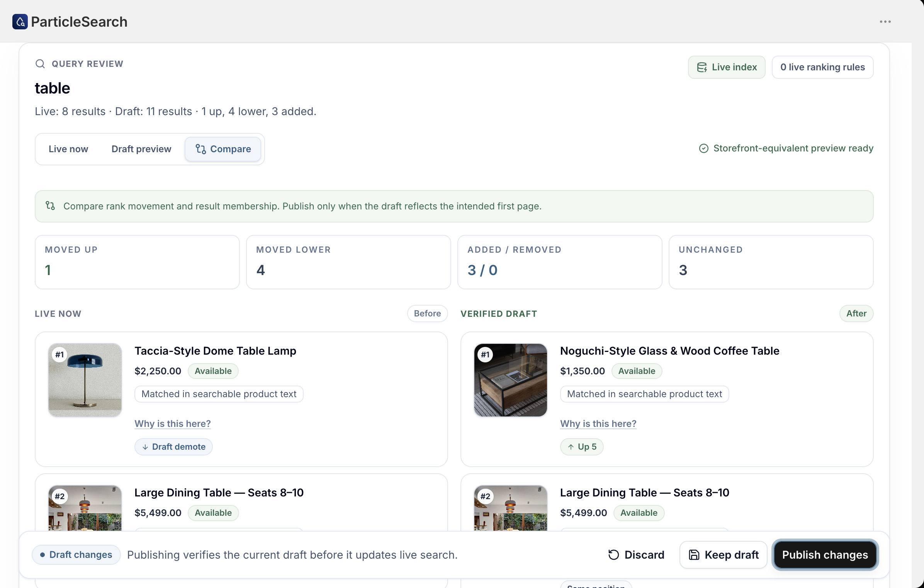Image resolution: width=924 pixels, height=588 pixels.
Task: Click the Live 8 results summary line
Action: tap(176, 112)
